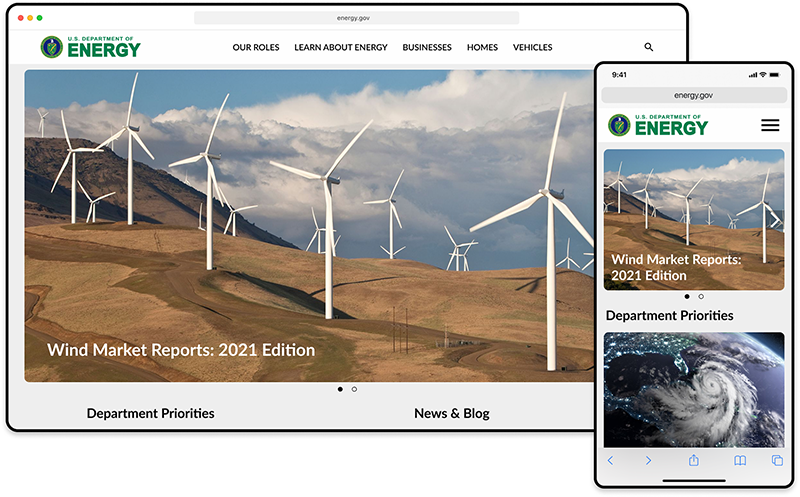
Task: Tap the Safari back arrow on the phone
Action: [610, 460]
